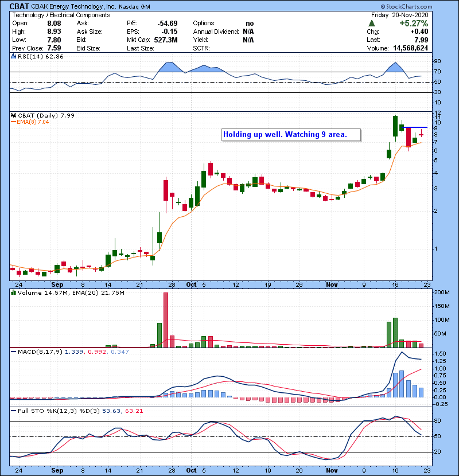This screenshot has height=476, width=459.
Task: Select the CBAT ticker symbol in the header
Action: (20, 6)
